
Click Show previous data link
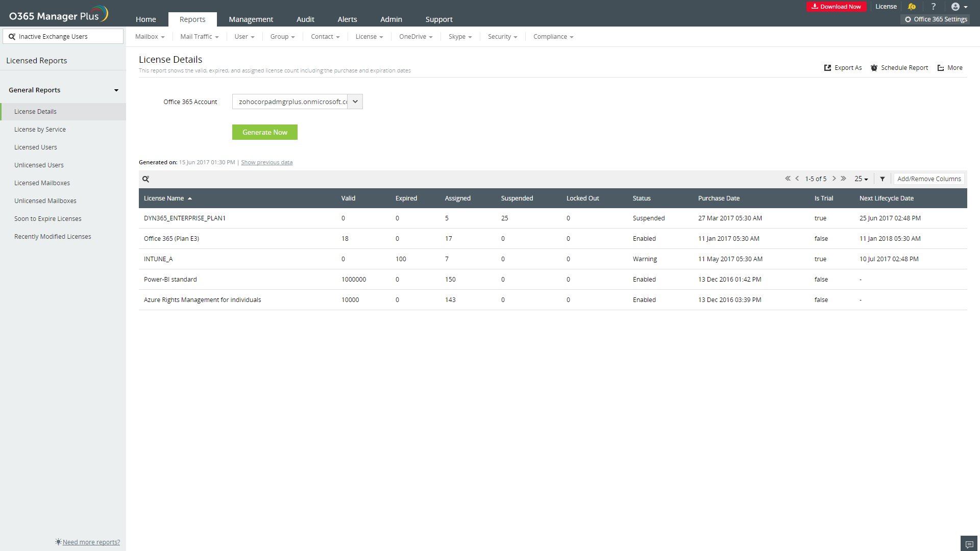tap(266, 163)
